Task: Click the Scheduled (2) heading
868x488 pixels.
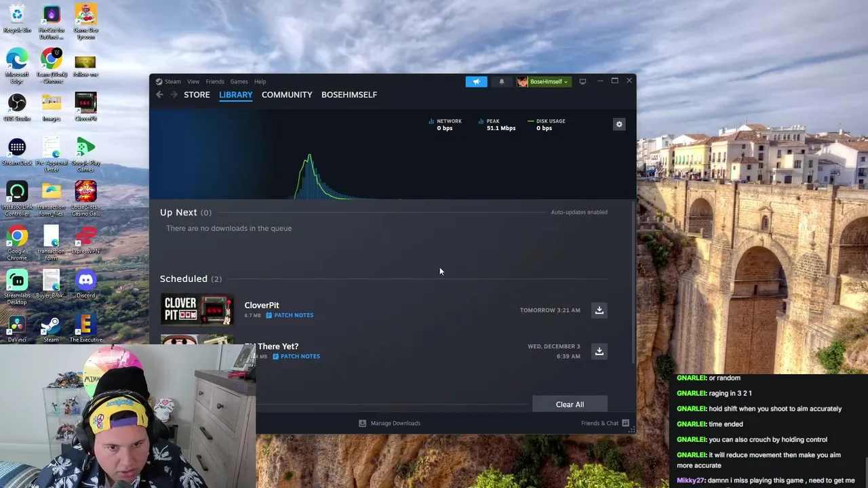Action: point(191,279)
